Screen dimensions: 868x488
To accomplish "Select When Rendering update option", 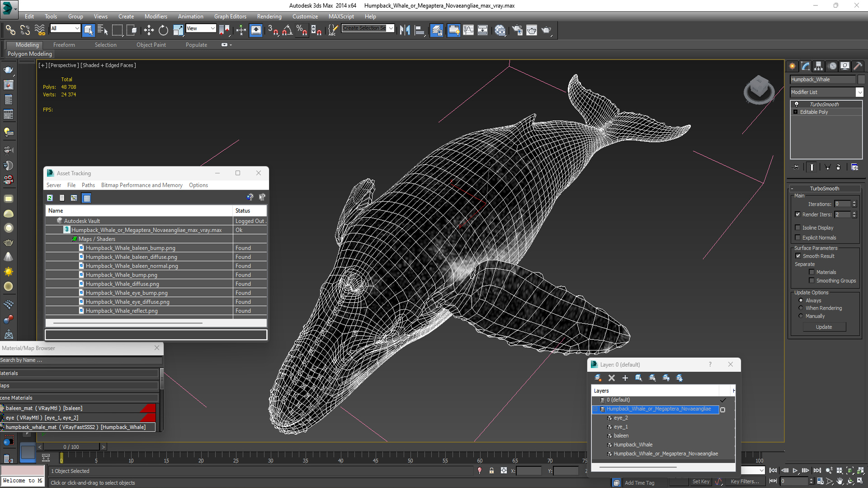I will 801,308.
